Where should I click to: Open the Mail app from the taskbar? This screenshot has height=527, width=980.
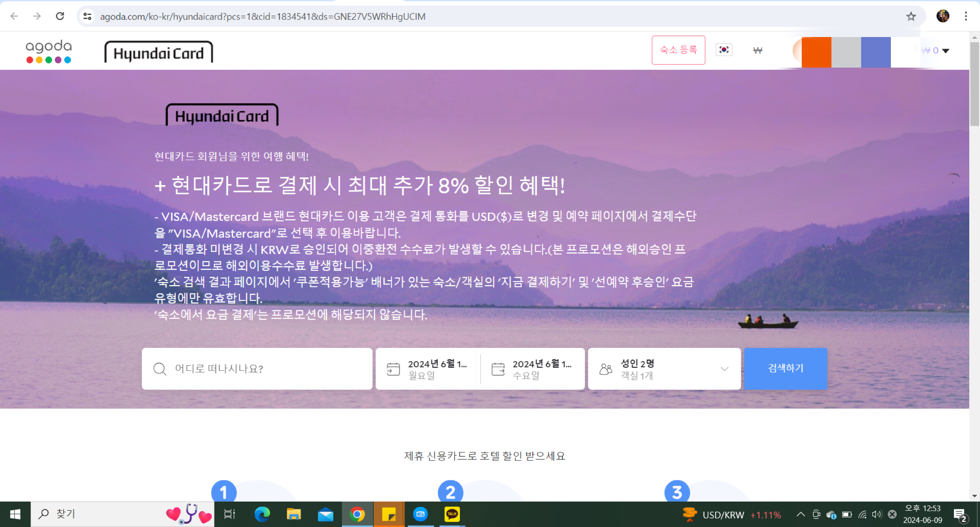[x=326, y=514]
